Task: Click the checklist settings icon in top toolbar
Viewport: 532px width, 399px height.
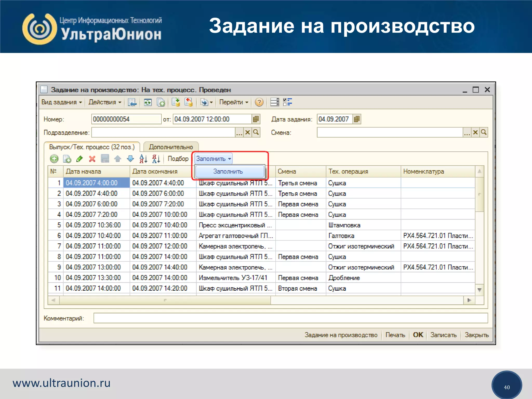Action: pos(288,102)
